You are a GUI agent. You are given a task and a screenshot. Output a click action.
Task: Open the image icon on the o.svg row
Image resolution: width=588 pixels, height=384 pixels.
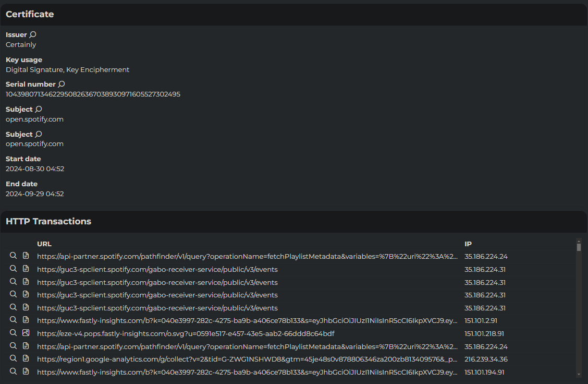pyautogui.click(x=26, y=333)
